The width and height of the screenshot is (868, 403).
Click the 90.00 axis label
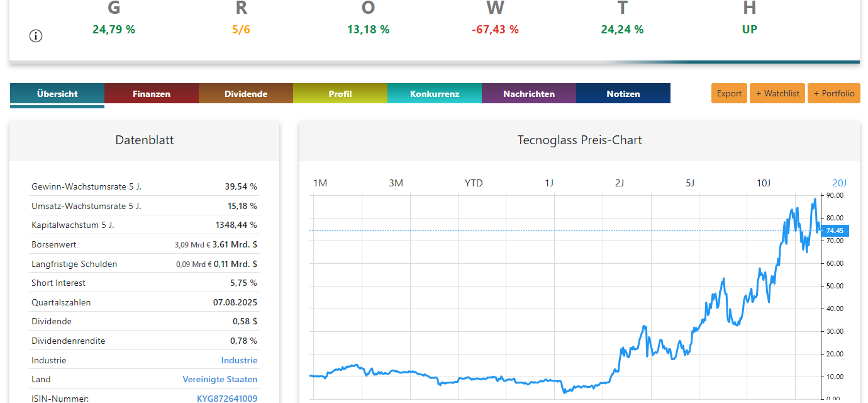coord(835,196)
